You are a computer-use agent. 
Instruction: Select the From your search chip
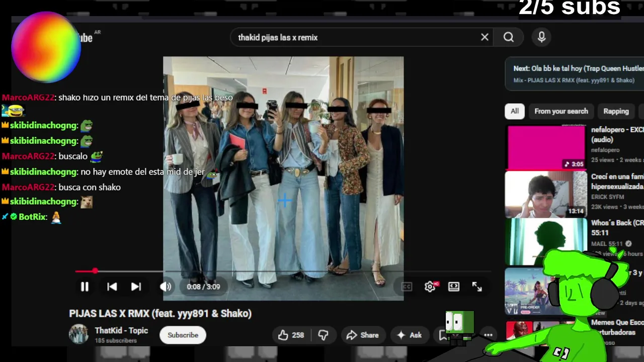click(x=561, y=111)
